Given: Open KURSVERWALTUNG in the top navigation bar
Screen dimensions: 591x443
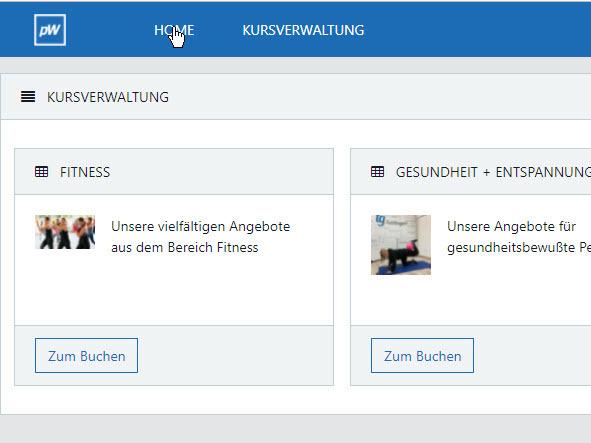Looking at the screenshot, I should coord(303,30).
